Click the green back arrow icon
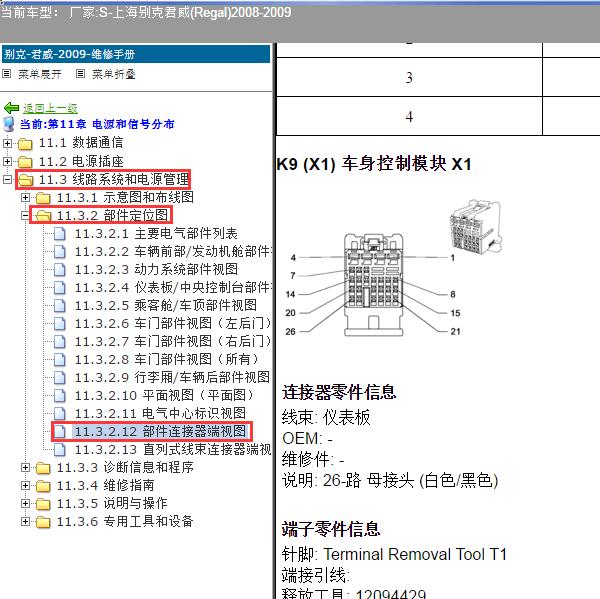 point(11,108)
